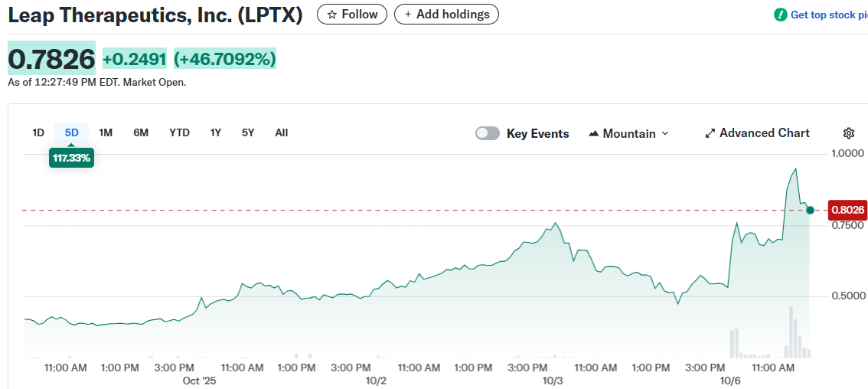Viewport: 868px width, 389px height.
Task: Click the star icon in Follow button
Action: click(332, 15)
